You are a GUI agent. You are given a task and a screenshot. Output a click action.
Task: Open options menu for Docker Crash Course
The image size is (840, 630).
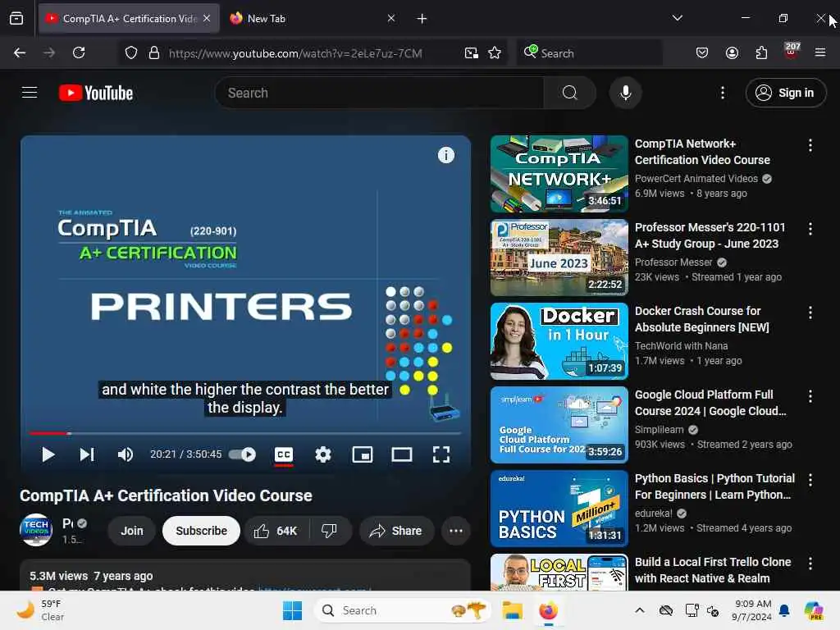pyautogui.click(x=810, y=313)
